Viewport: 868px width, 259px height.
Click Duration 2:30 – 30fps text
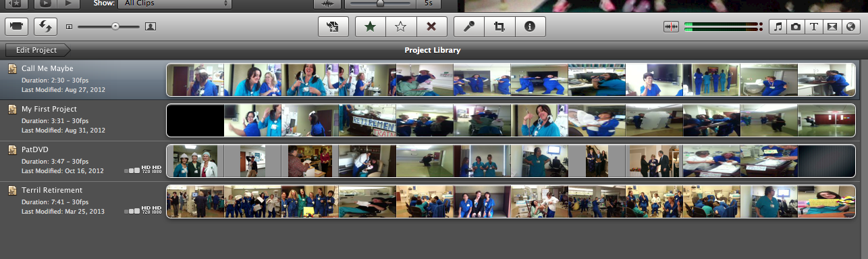[x=55, y=80]
